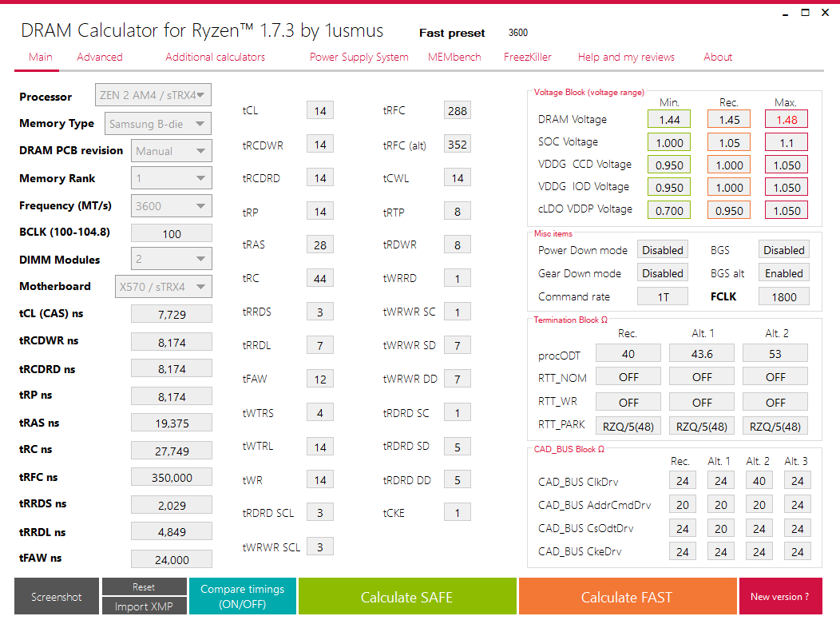Screen dimensions: 840x632
Task: Click the tWRWR SCL value 3
Action: click(x=320, y=547)
